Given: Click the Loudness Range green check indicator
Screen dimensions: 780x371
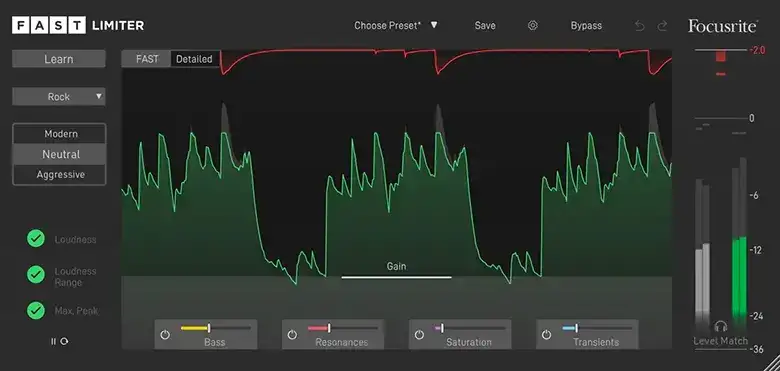Looking at the screenshot, I should [x=36, y=274].
